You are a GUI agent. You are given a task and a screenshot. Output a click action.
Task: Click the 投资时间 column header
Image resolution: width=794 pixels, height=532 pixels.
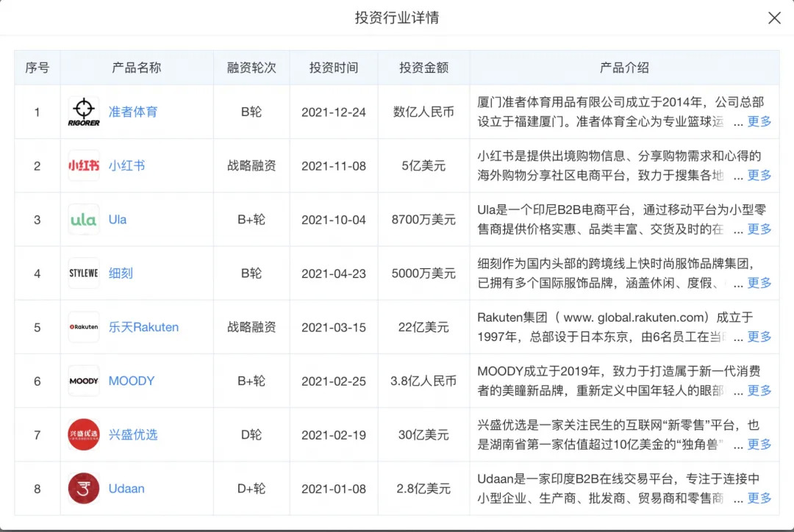[x=334, y=68]
